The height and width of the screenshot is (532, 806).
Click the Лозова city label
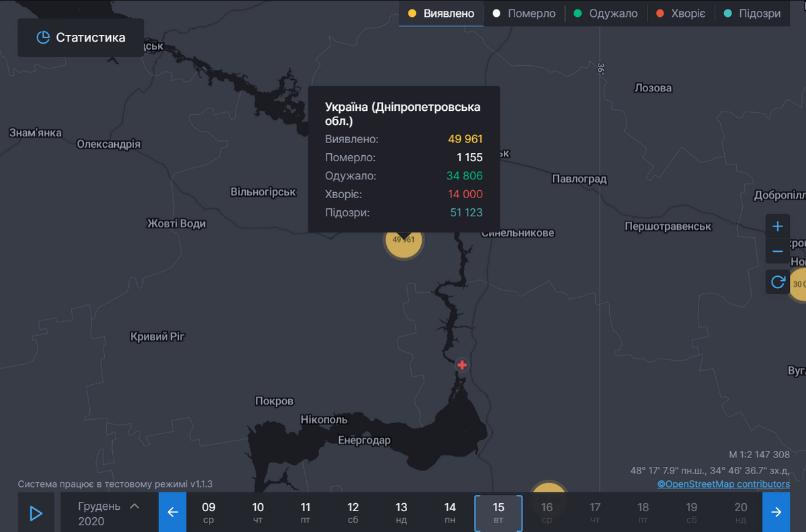pyautogui.click(x=654, y=88)
